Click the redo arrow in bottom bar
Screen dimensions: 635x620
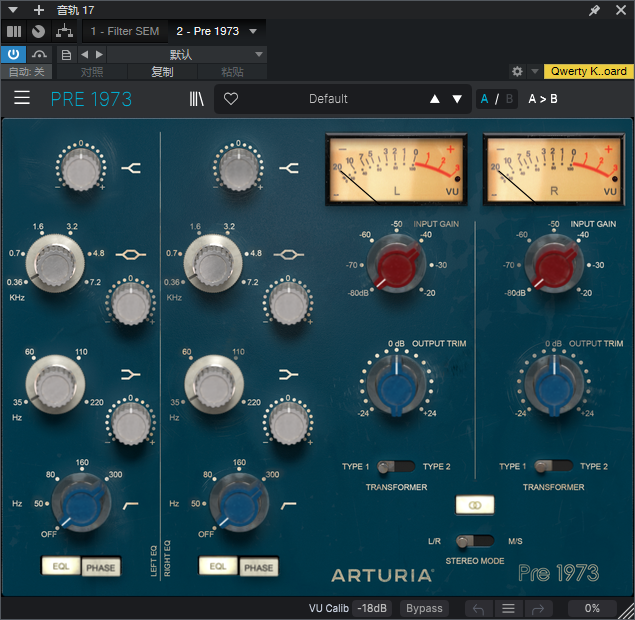point(538,608)
